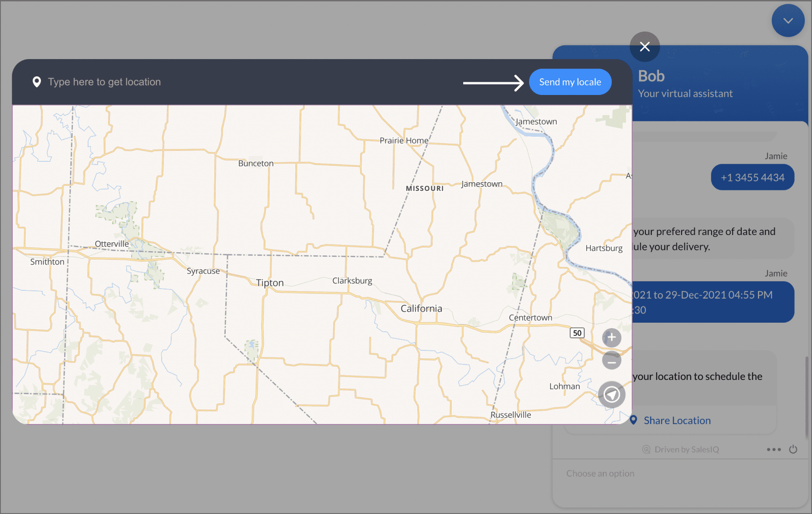The image size is (812, 514).
Task: Click Centertown on the map
Action: [530, 318]
